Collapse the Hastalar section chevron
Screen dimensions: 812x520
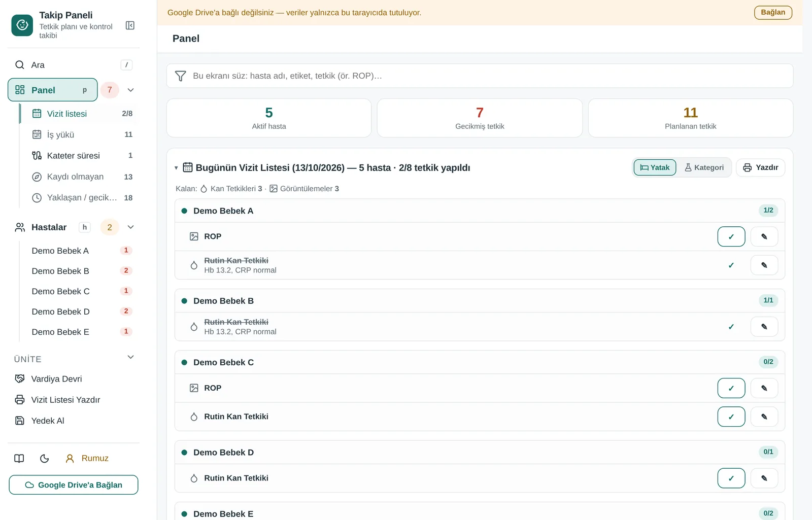130,227
